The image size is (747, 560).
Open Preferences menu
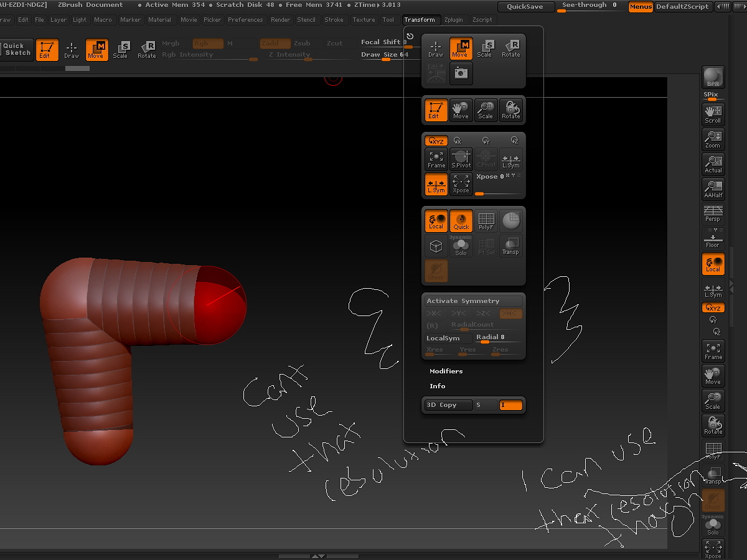click(x=245, y=20)
